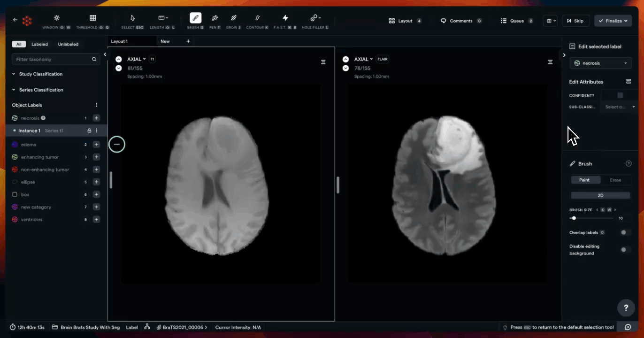644x338 pixels.
Task: Open the help question mark button
Action: click(626, 308)
